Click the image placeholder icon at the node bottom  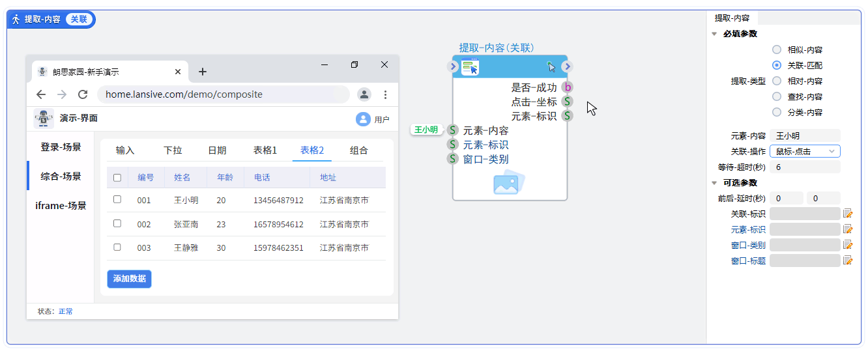click(x=509, y=182)
